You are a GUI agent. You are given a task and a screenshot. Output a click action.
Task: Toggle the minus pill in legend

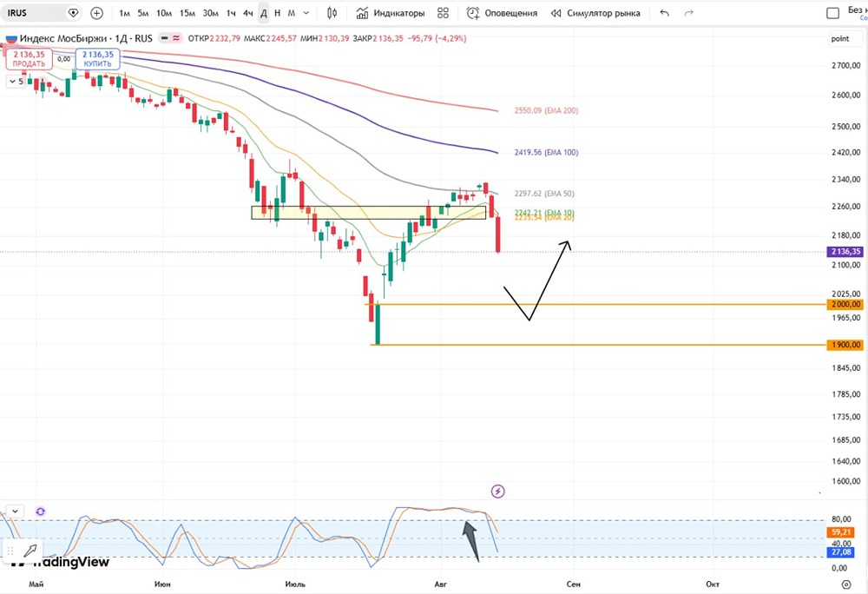[164, 38]
